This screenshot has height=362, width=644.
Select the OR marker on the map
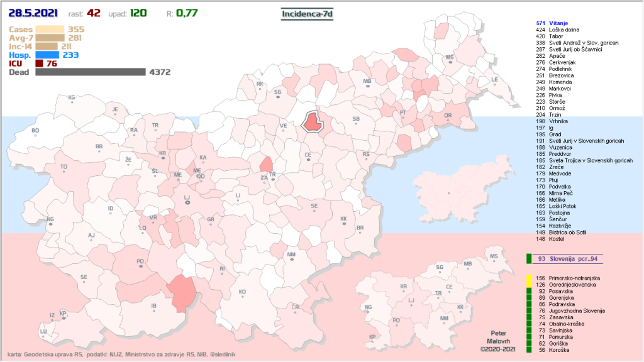[x=448, y=117]
